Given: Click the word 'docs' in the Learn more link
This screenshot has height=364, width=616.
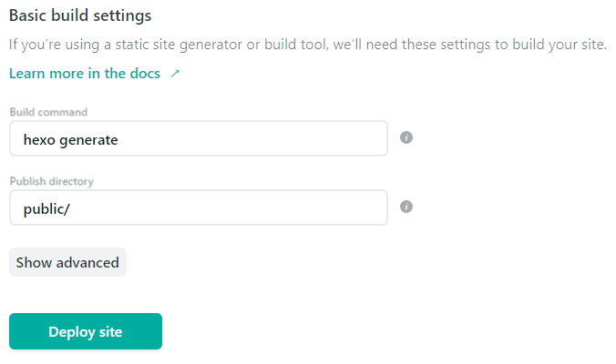Looking at the screenshot, I should point(144,74).
